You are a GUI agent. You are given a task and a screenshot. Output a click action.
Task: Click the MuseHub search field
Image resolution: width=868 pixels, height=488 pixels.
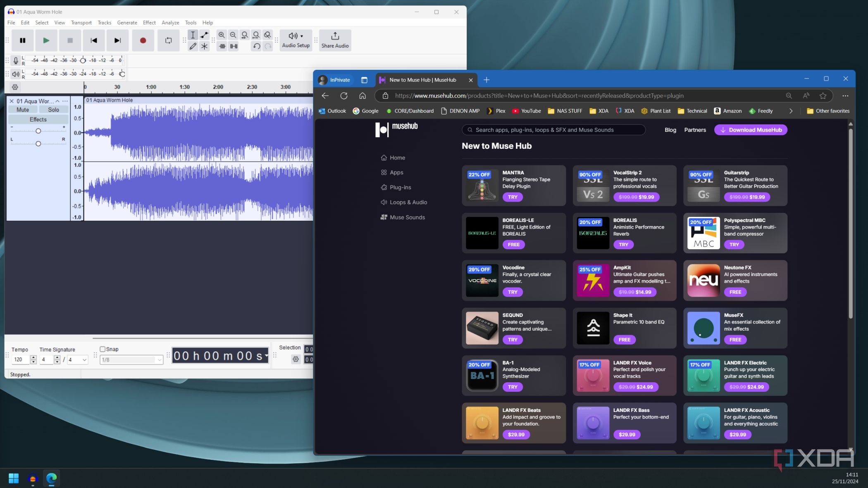554,130
